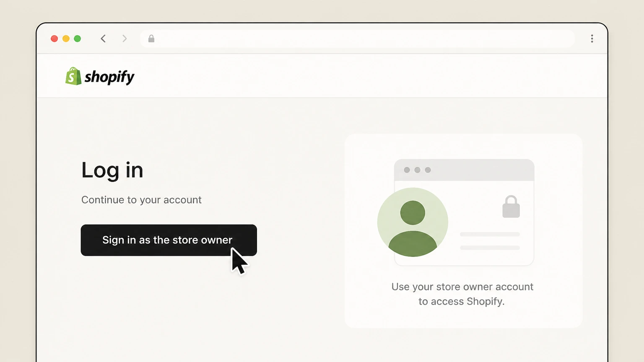
Task: Go back using browser back arrow
Action: [103, 39]
